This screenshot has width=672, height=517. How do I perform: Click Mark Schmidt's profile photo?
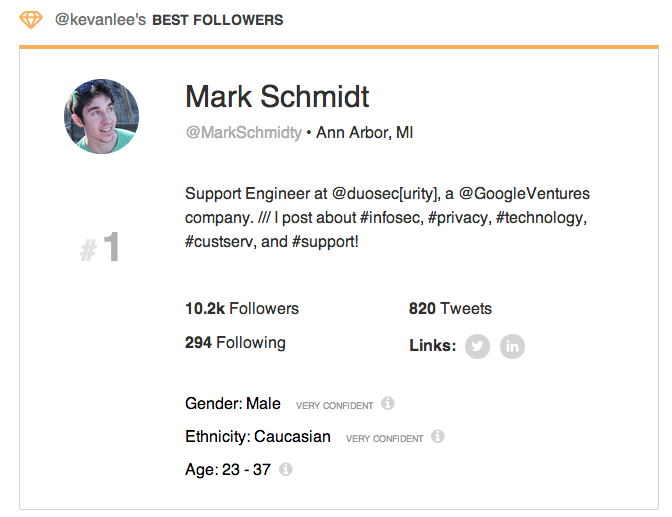point(101,117)
